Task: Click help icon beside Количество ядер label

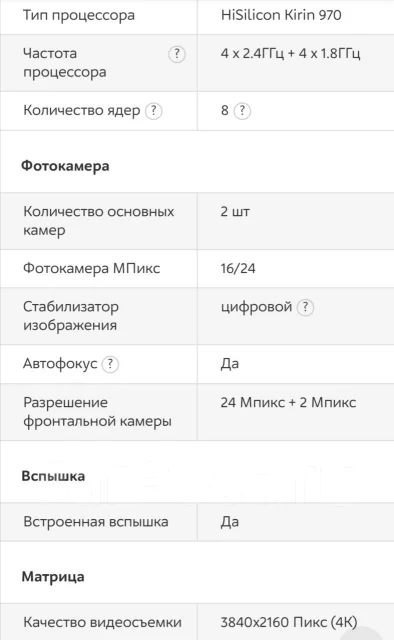Action: coord(154,111)
